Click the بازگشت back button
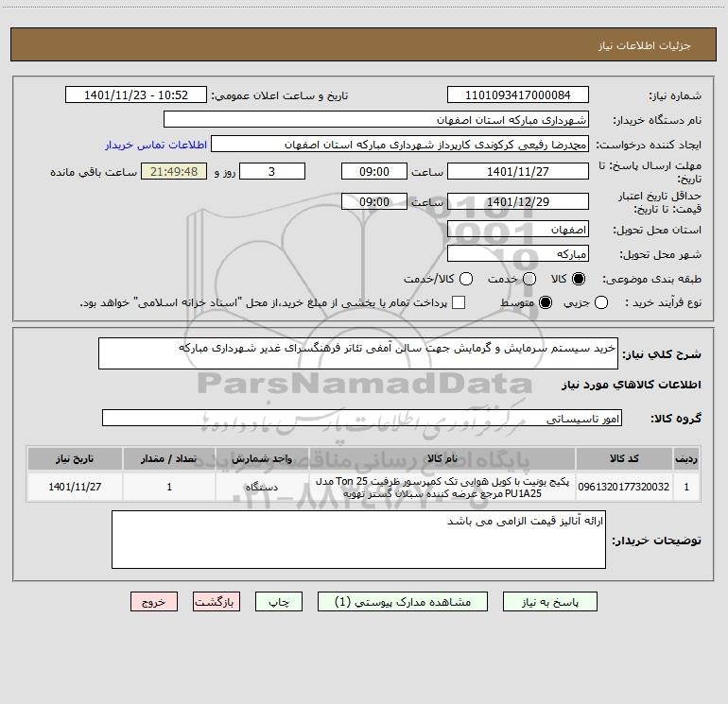The image size is (728, 704). click(x=217, y=602)
